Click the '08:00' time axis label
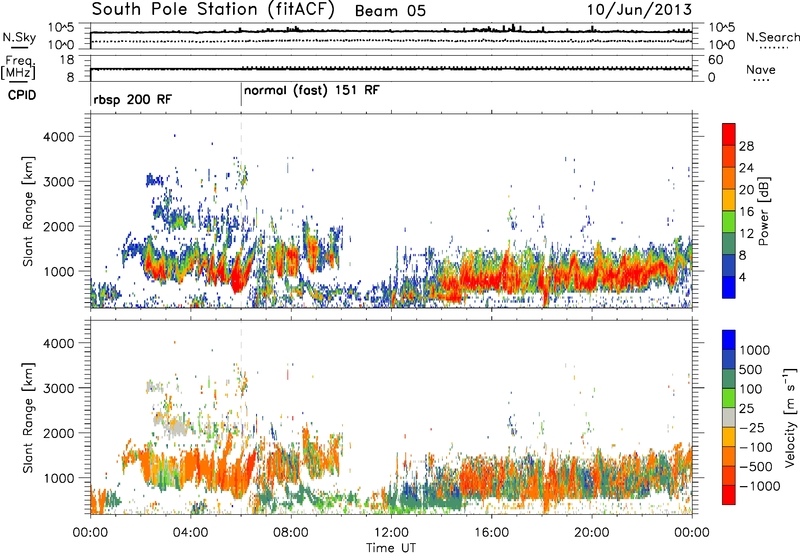Screen dimensions: 800x554 [290, 533]
